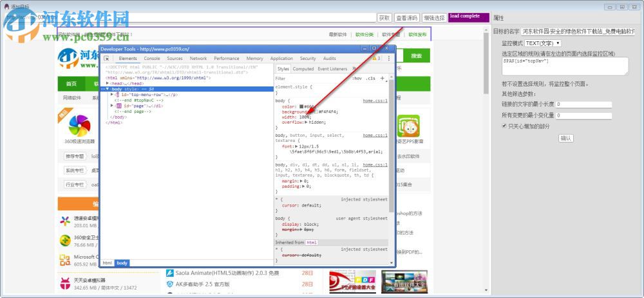
Task: Switch to the Computed styles tab
Action: [303, 69]
